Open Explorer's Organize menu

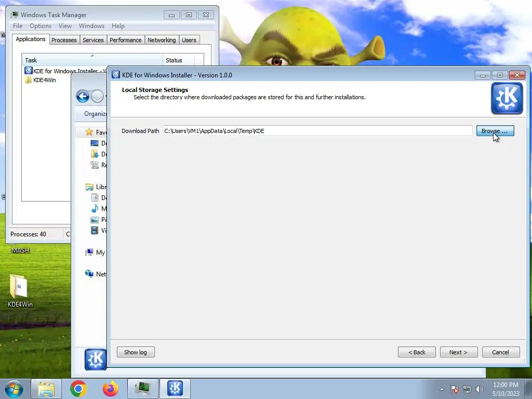pyautogui.click(x=95, y=114)
